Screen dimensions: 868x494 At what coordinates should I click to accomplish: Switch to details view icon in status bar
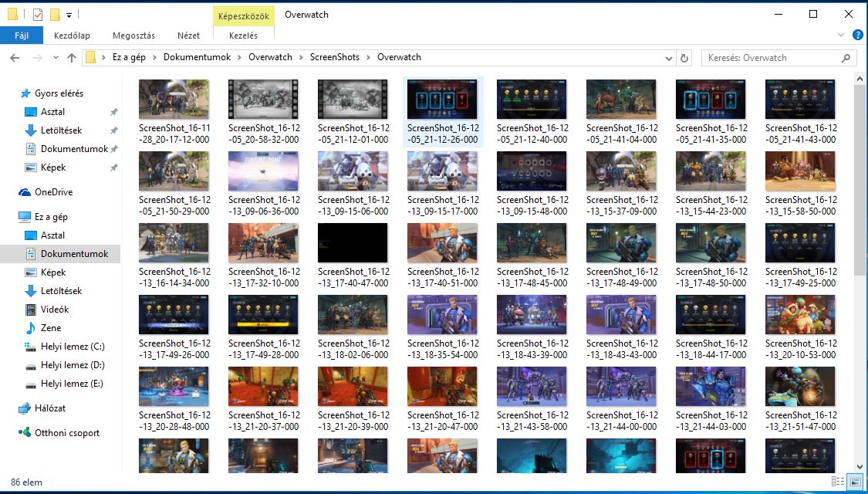tap(838, 482)
